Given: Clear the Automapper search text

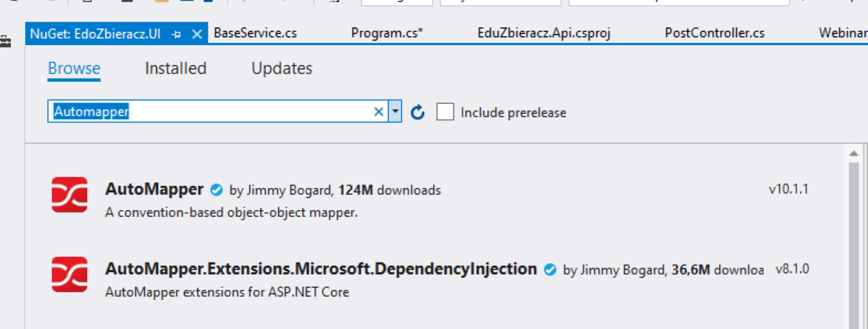Looking at the screenshot, I should click(379, 112).
